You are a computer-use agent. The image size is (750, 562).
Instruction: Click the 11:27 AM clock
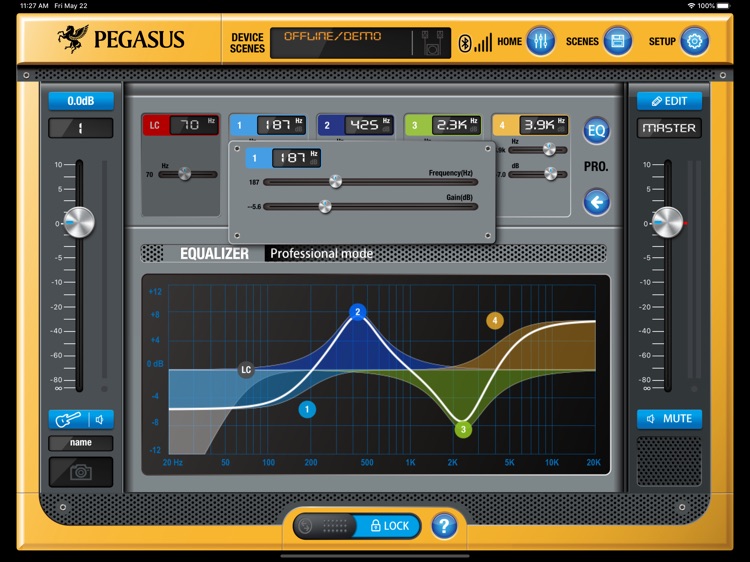tap(34, 6)
